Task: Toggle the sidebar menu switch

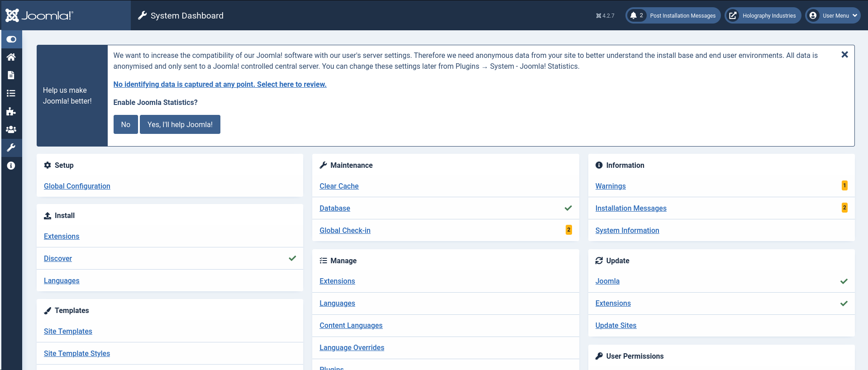Action: click(x=11, y=39)
